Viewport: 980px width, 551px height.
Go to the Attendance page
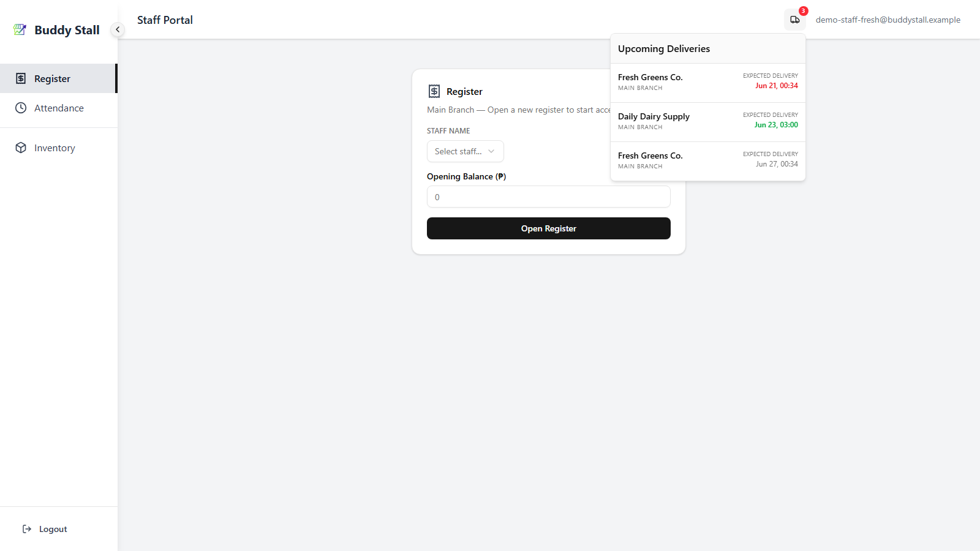(x=58, y=108)
